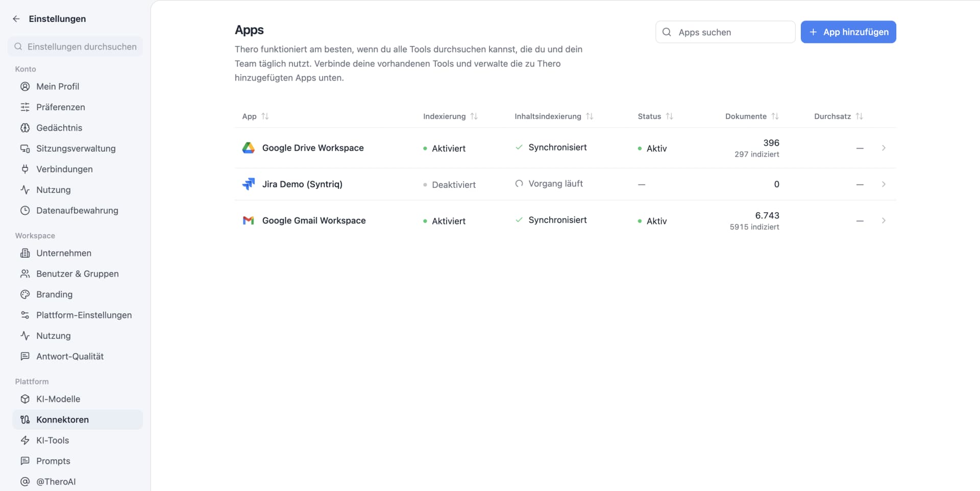Click the 'Deaktiviert' indexing status

[454, 185]
